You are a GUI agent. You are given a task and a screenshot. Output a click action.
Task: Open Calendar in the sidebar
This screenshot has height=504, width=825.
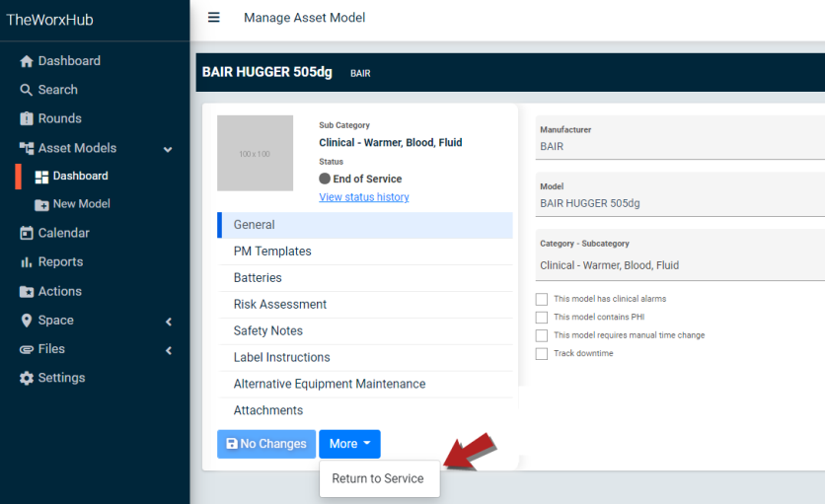pyautogui.click(x=64, y=233)
